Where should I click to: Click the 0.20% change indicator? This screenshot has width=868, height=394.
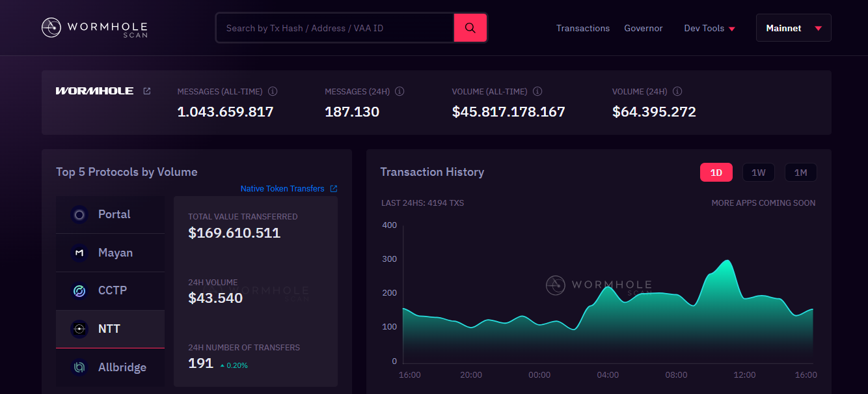(234, 365)
